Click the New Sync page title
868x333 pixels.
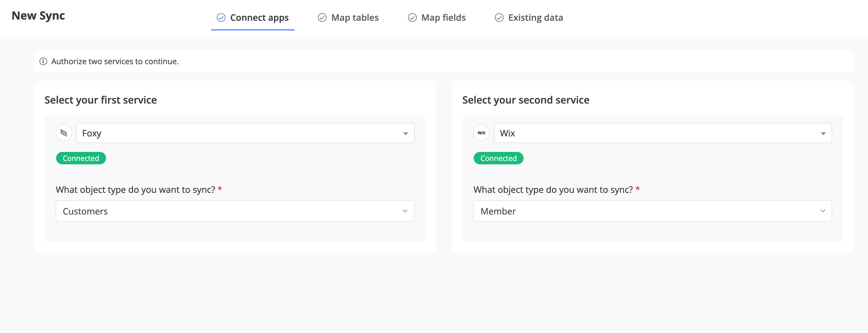(38, 16)
